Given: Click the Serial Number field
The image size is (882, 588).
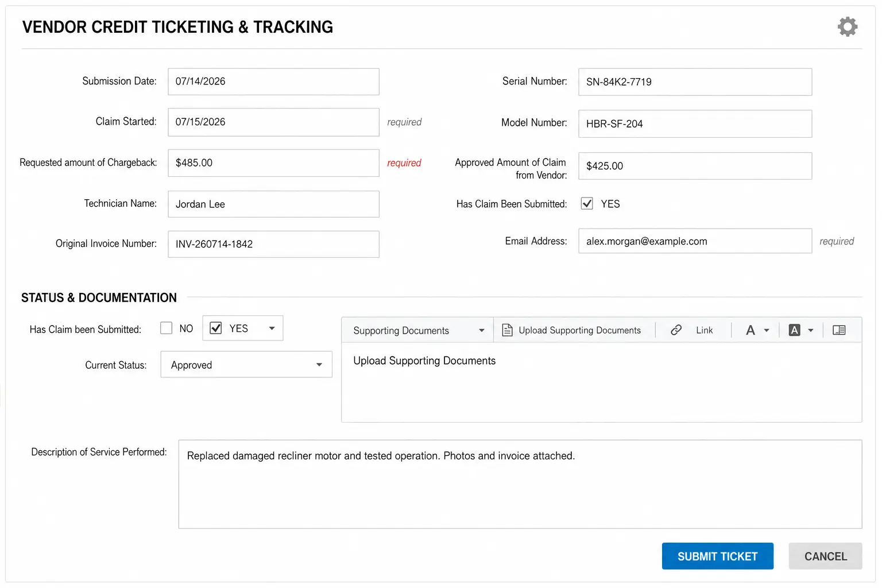Looking at the screenshot, I should pyautogui.click(x=695, y=82).
